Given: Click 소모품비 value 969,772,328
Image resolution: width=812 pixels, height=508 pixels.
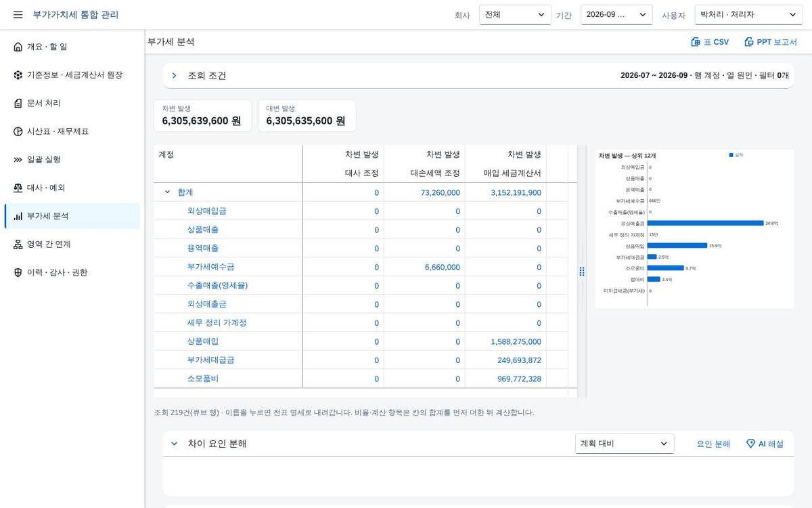Looking at the screenshot, I should [x=519, y=379].
